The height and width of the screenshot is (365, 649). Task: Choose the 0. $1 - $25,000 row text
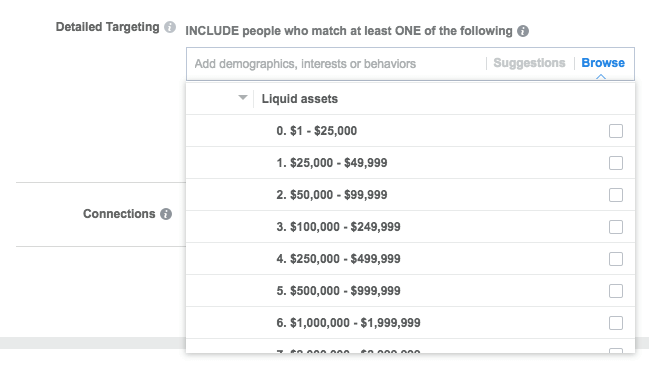pos(316,131)
